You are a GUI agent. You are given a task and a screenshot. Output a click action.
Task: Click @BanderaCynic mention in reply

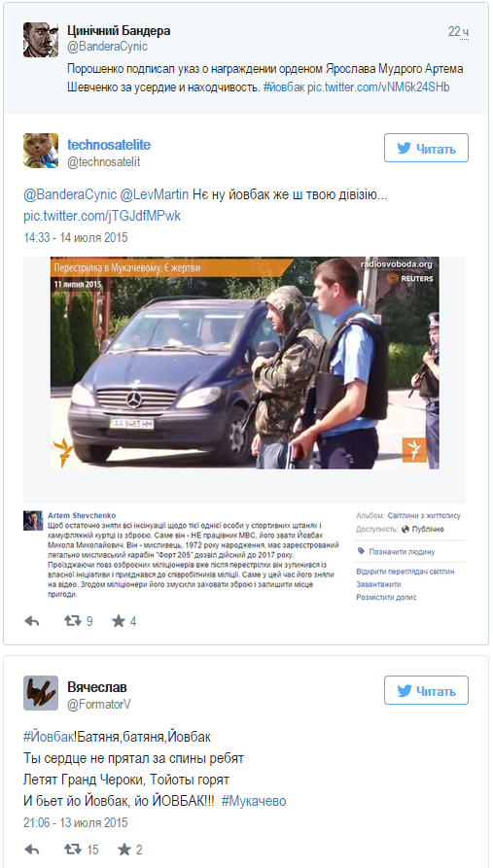click(x=70, y=194)
